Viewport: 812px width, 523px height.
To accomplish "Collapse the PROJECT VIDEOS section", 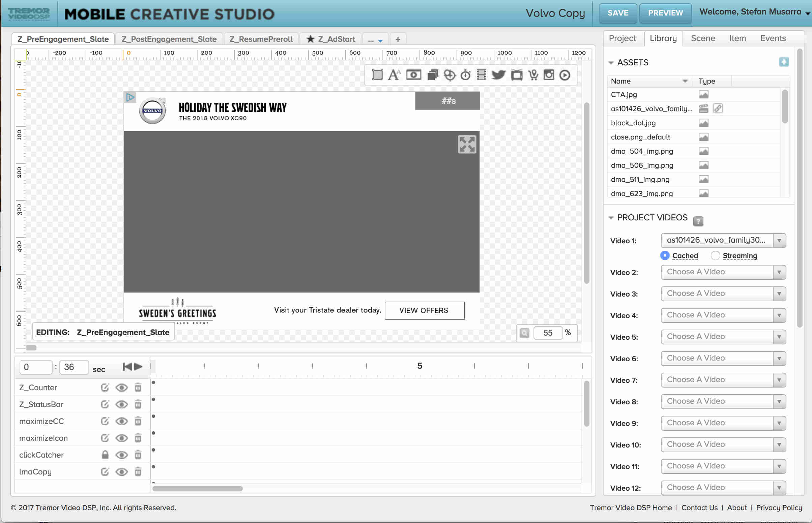I will click(x=611, y=218).
